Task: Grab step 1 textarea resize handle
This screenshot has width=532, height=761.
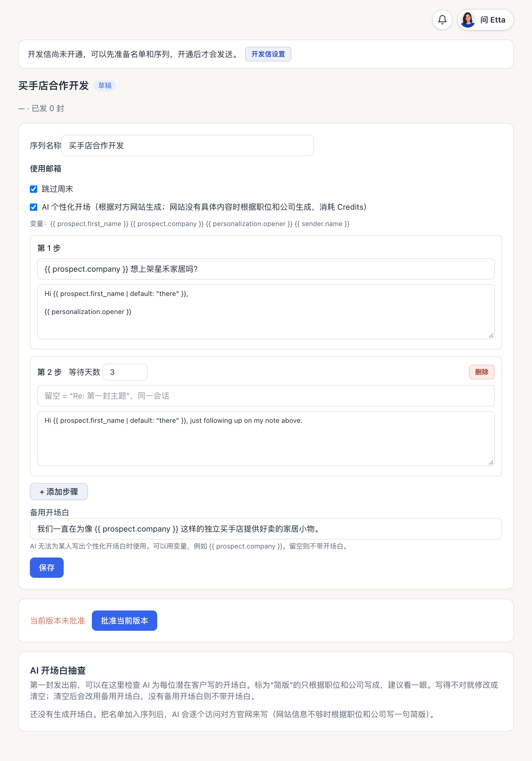Action: pyautogui.click(x=491, y=335)
